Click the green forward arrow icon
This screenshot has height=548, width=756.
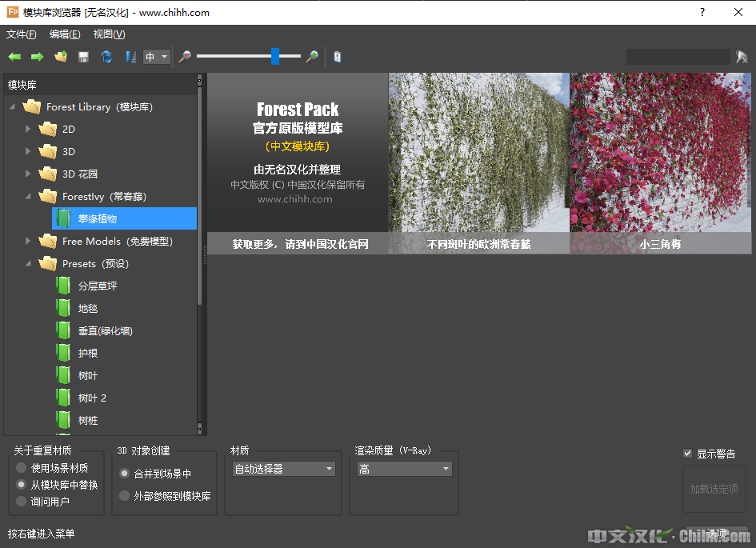click(x=37, y=57)
